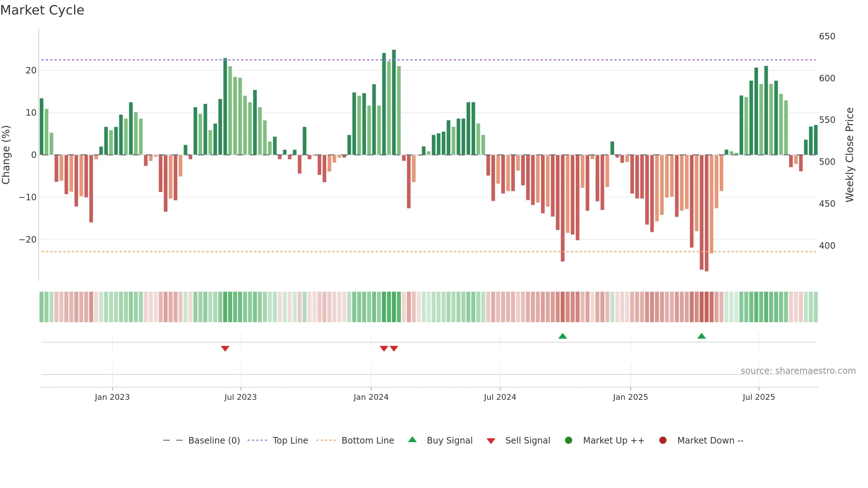The height and width of the screenshot is (488, 868).
Task: Click the Jan 2025 axis label
Action: 630,397
